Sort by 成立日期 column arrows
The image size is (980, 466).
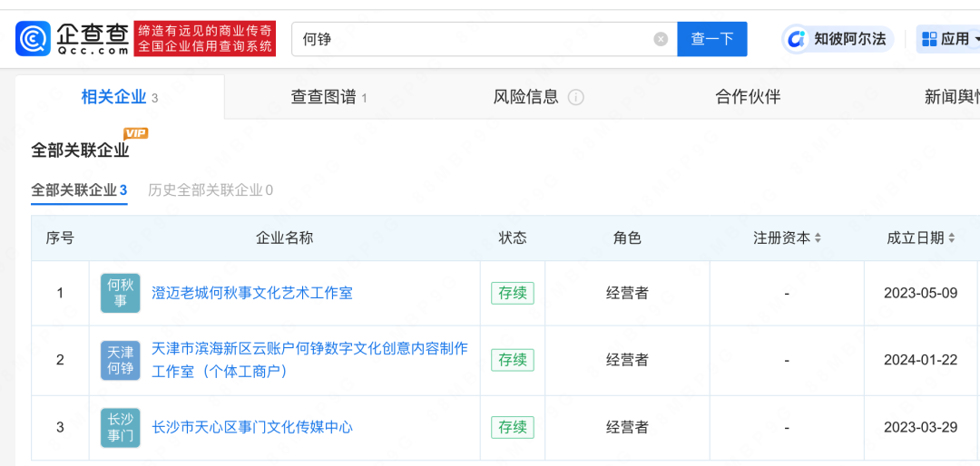(951, 238)
